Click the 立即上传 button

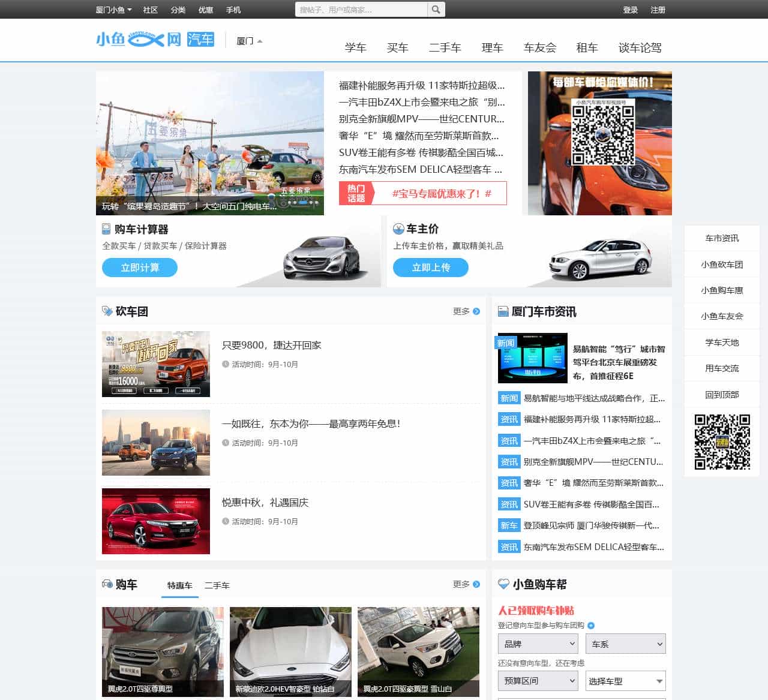[x=430, y=268]
